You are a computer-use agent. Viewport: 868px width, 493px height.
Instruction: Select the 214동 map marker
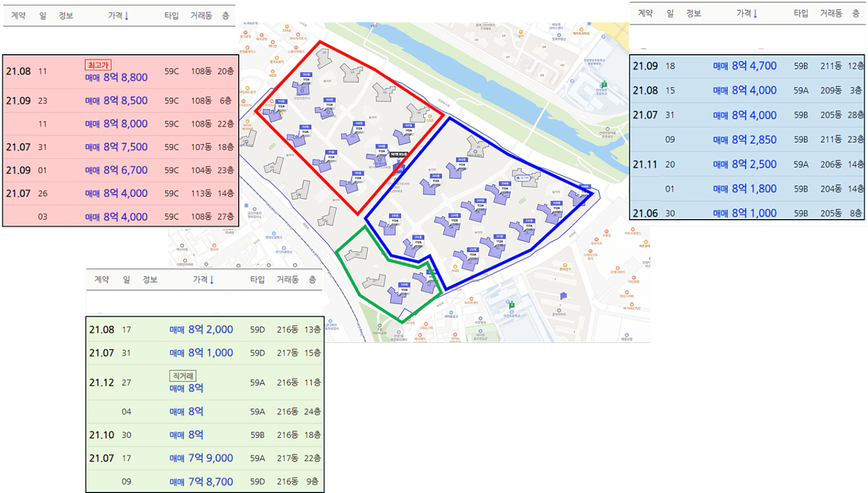[x=418, y=240]
